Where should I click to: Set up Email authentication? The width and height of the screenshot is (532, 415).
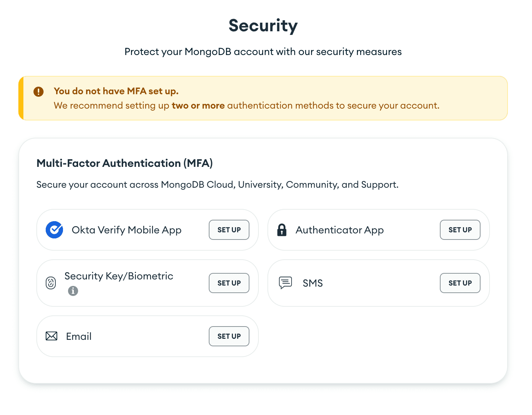(x=229, y=336)
